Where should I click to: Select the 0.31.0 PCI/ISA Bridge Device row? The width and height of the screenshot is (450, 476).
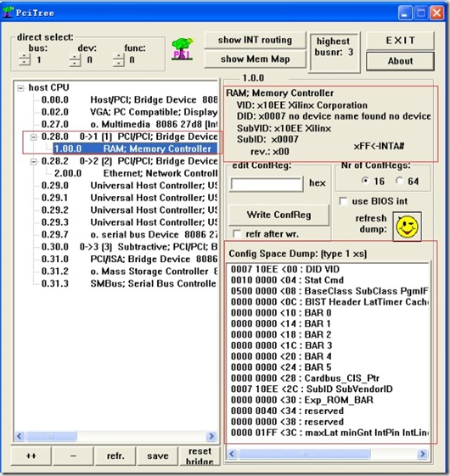pos(129,259)
